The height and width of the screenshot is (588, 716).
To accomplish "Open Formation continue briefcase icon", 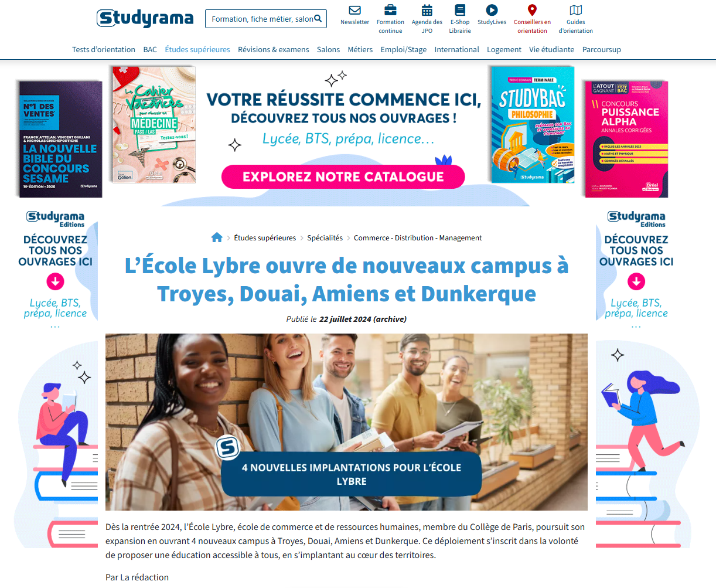I will (390, 10).
